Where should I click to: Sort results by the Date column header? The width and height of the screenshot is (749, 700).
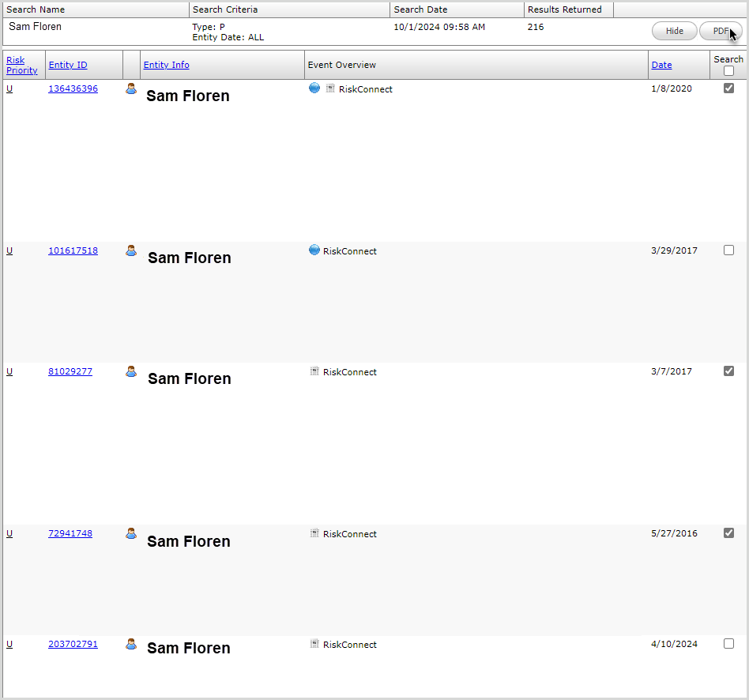click(661, 65)
